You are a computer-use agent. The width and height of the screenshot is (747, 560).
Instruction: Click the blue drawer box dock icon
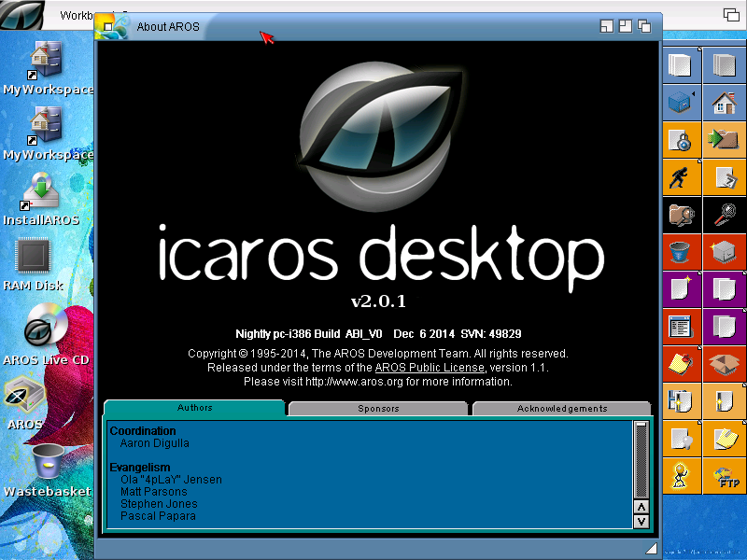click(682, 102)
